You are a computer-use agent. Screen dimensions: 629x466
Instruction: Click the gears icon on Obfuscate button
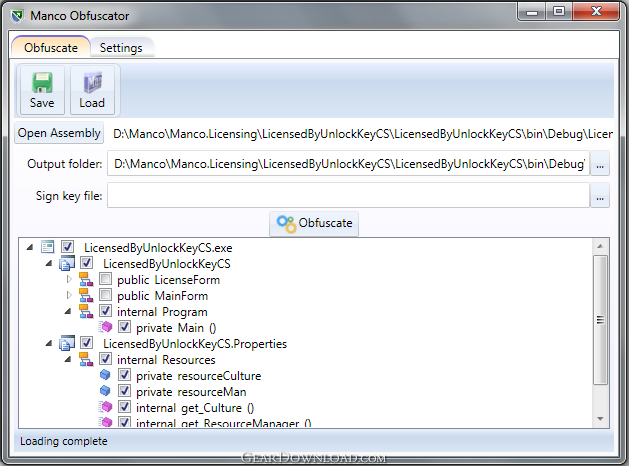tap(286, 224)
